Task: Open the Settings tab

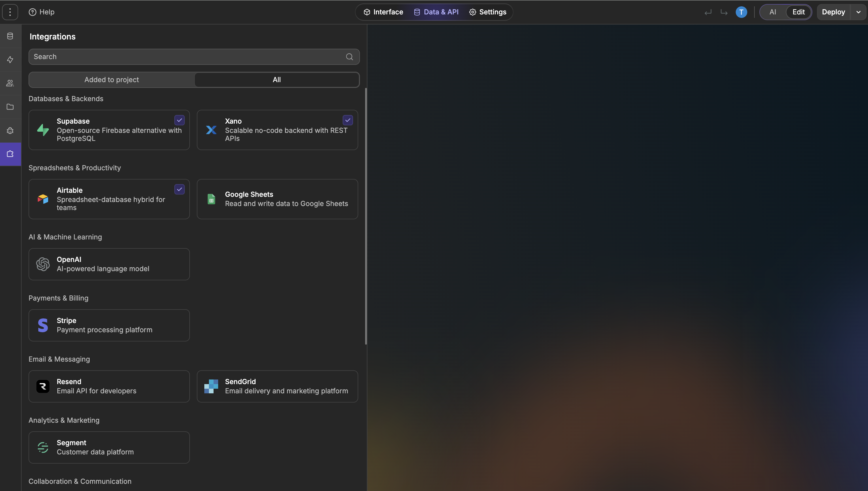Action: (488, 12)
